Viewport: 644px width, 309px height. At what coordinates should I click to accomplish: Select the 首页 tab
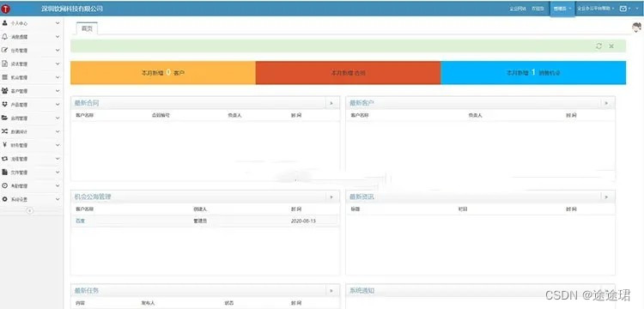coord(87,28)
